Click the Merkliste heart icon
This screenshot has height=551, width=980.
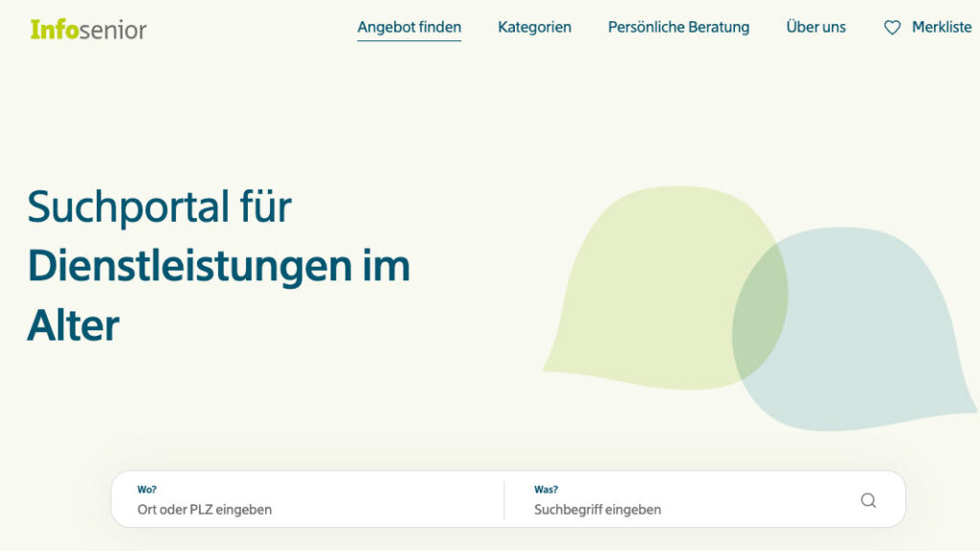click(x=893, y=28)
